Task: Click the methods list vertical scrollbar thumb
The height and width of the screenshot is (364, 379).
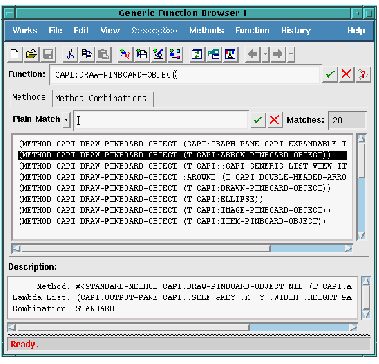Action: coord(361,161)
